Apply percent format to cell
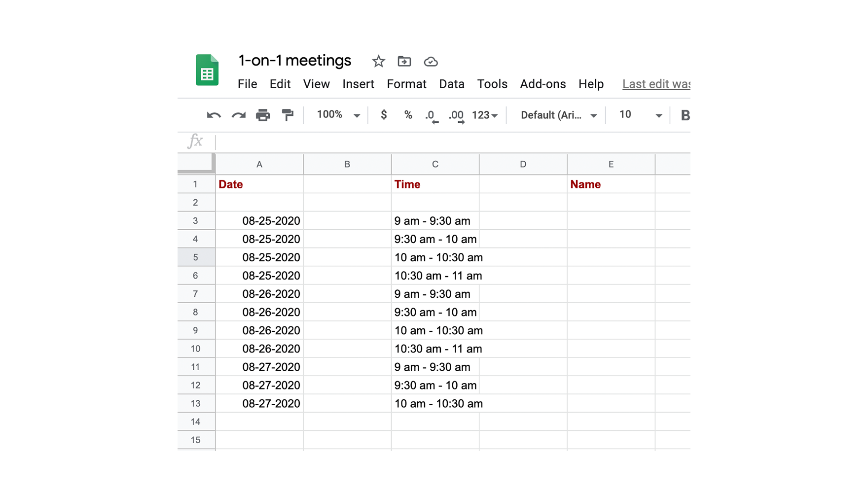Viewport: 868px width, 493px height. tap(408, 115)
